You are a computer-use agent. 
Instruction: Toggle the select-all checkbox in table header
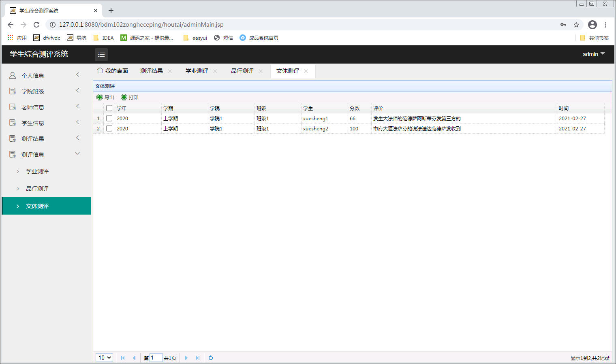pyautogui.click(x=109, y=108)
